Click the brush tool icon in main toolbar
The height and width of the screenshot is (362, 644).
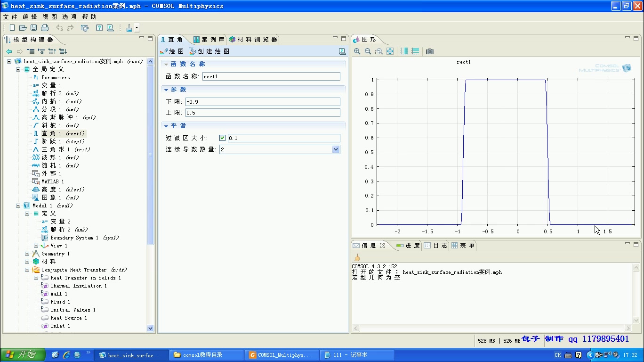coord(129,28)
